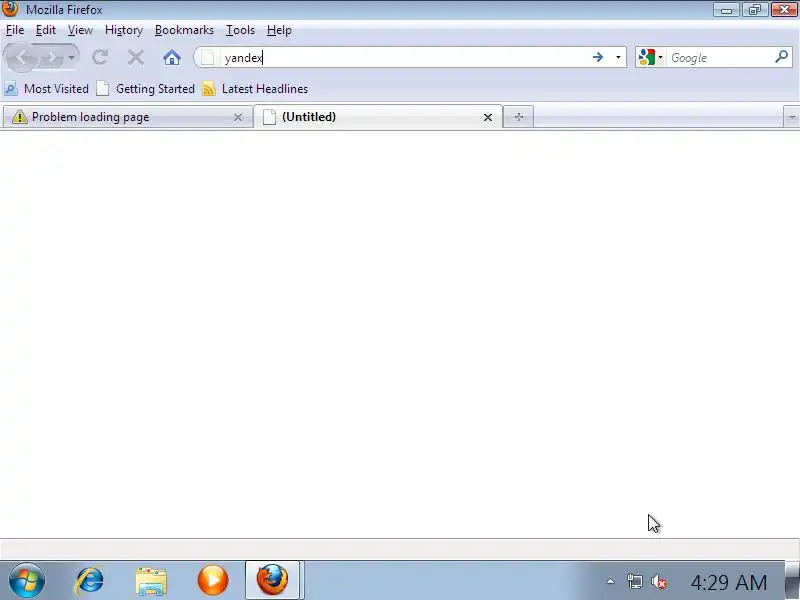The width and height of the screenshot is (800, 600).
Task: Click the muted volume tray icon
Action: [659, 581]
